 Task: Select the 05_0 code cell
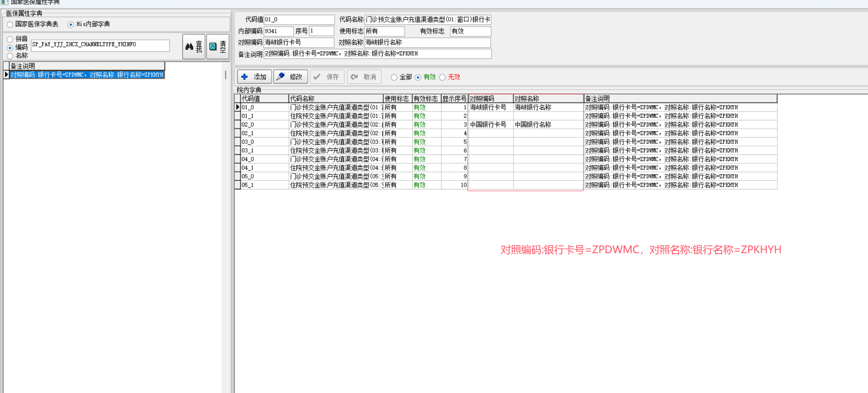tap(265, 176)
